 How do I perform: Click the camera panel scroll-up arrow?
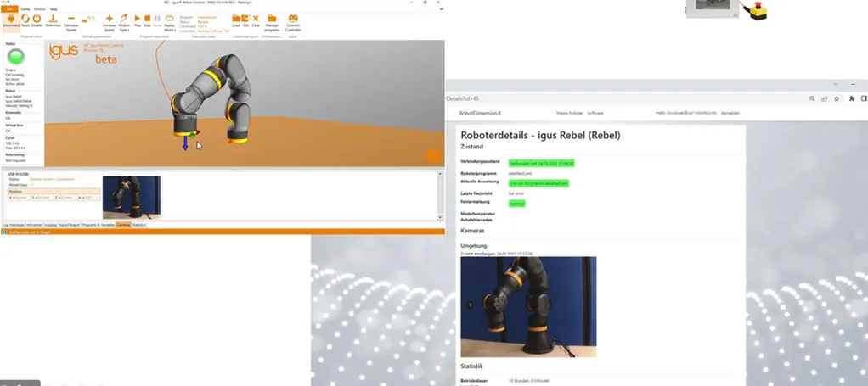click(x=440, y=174)
